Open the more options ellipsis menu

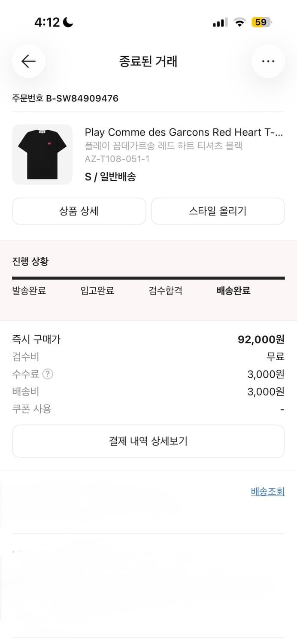(x=268, y=61)
